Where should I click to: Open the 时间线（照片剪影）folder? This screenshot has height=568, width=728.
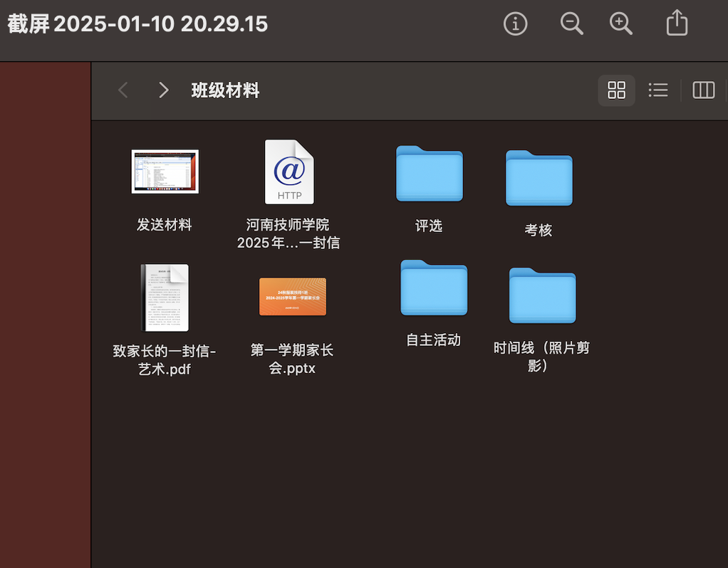click(543, 295)
